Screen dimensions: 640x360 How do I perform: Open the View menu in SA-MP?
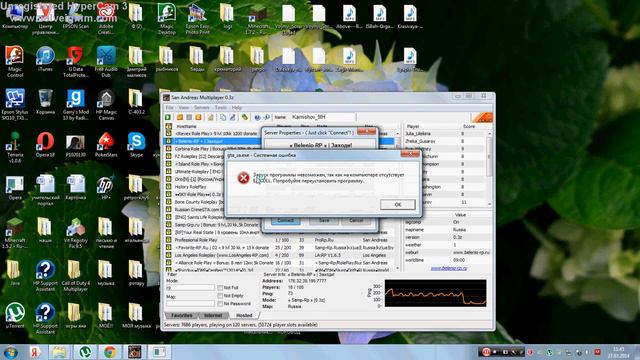click(x=184, y=108)
